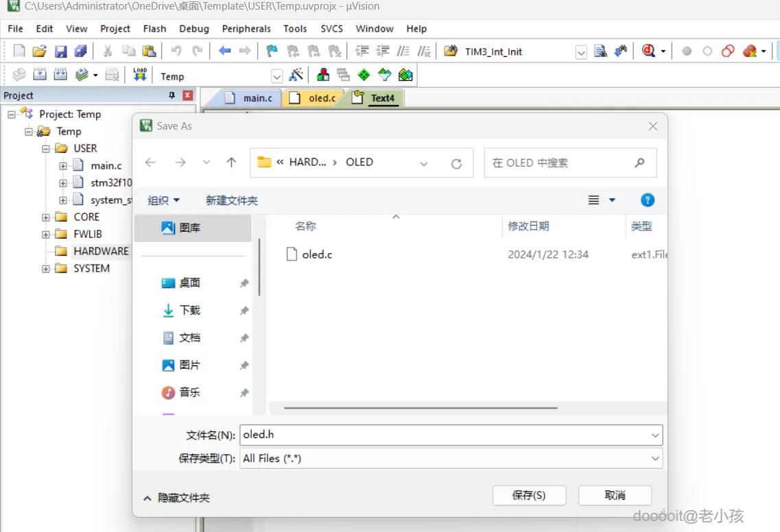Click the Save toolbar icon

click(x=60, y=51)
